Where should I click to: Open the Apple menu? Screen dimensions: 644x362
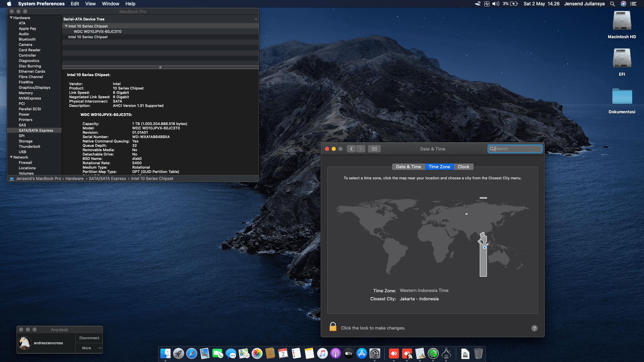click(x=9, y=4)
